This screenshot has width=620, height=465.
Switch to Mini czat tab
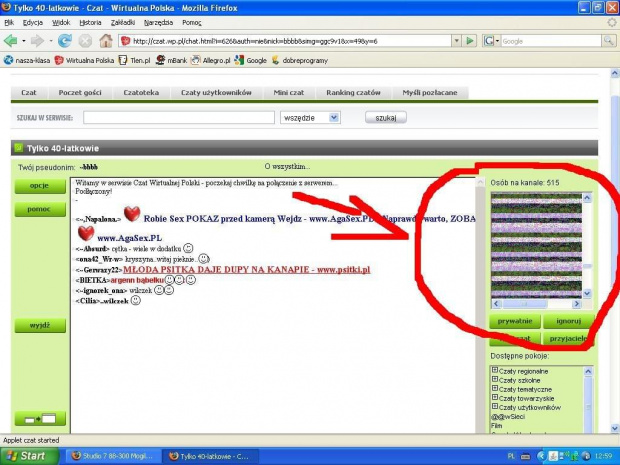click(289, 93)
